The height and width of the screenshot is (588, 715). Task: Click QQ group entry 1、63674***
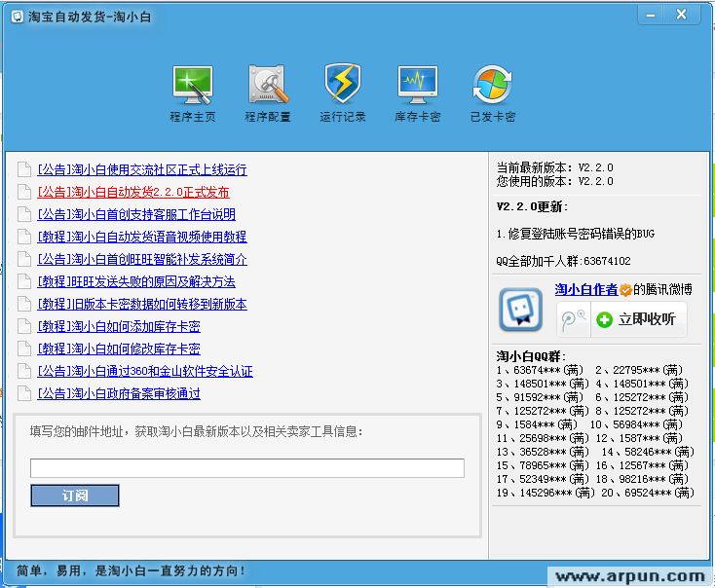point(540,370)
